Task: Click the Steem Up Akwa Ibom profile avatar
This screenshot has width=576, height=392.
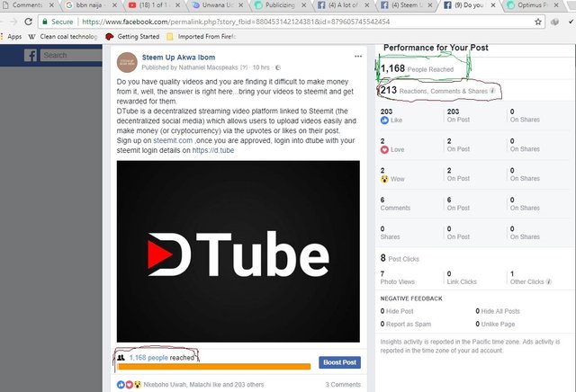Action: point(127,62)
